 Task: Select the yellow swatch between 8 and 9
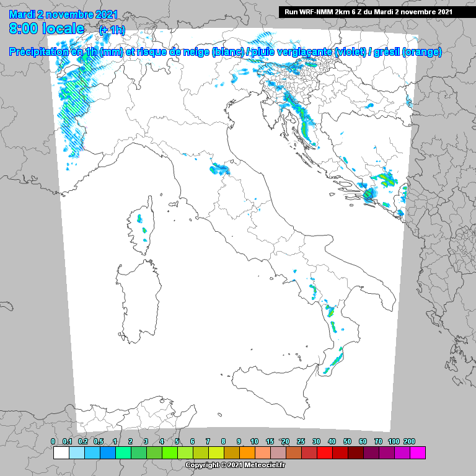231,453
